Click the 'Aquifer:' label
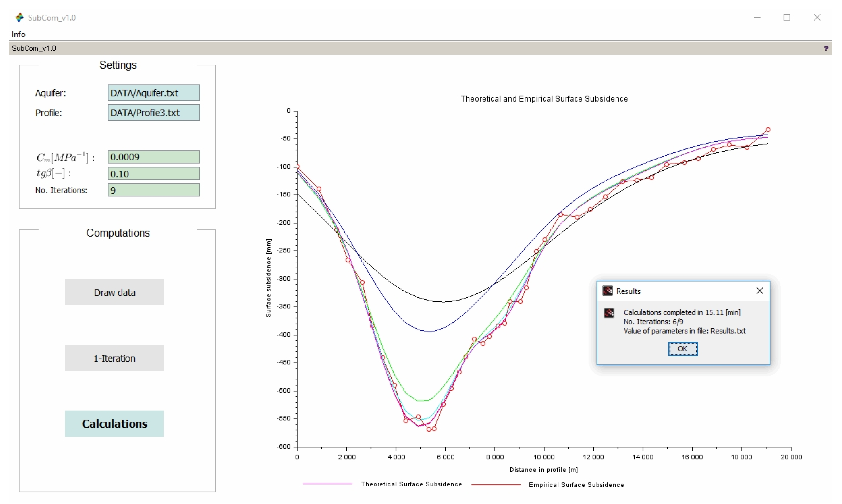The height and width of the screenshot is (504, 842). pos(51,93)
